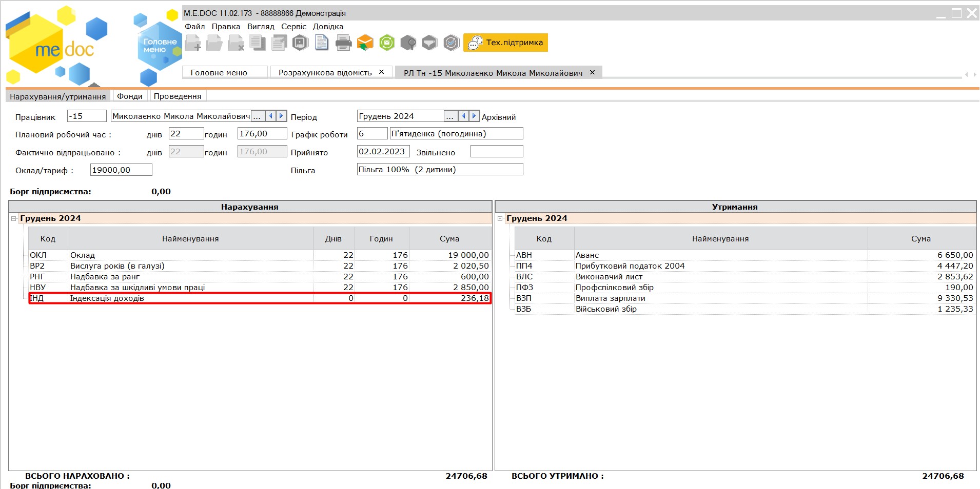Open the Сервіс menu
The image size is (980, 489).
293,27
